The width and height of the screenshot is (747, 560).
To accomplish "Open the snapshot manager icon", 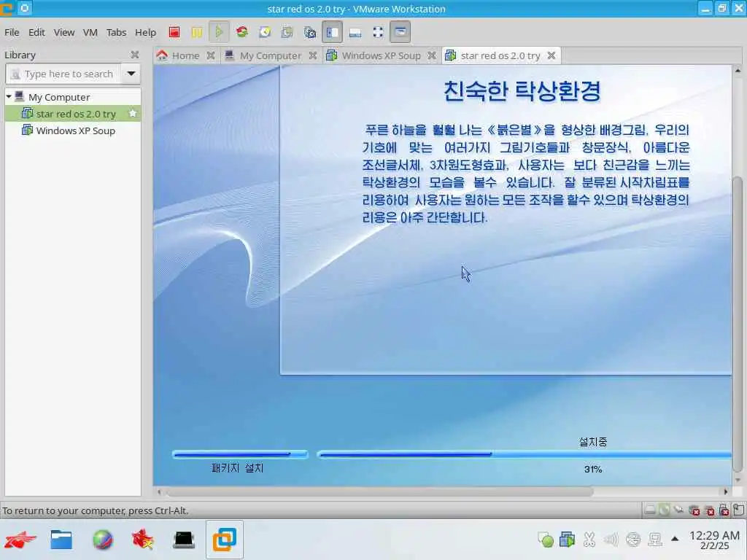I will pyautogui.click(x=309, y=32).
